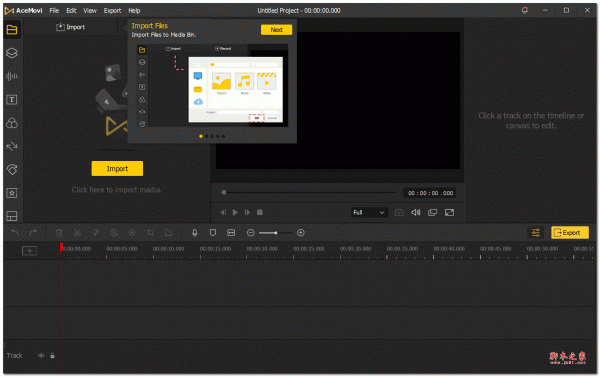
Task: Take a snapshot with the camera icon
Action: point(399,212)
